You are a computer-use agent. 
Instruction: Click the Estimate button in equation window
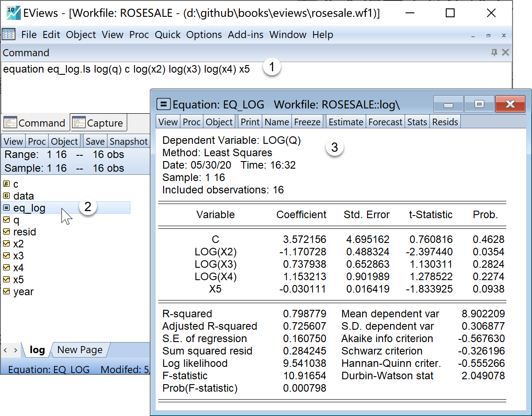(346, 122)
